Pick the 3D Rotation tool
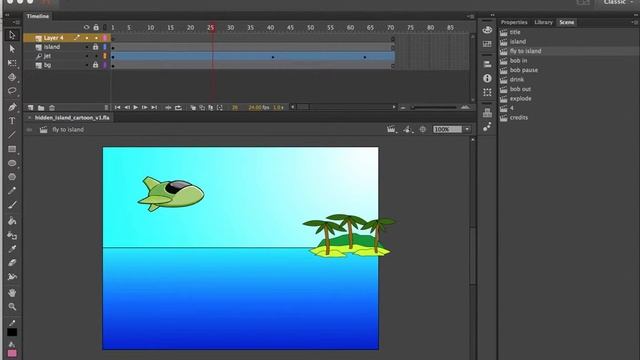This screenshot has height=360, width=640. pyautogui.click(x=12, y=77)
